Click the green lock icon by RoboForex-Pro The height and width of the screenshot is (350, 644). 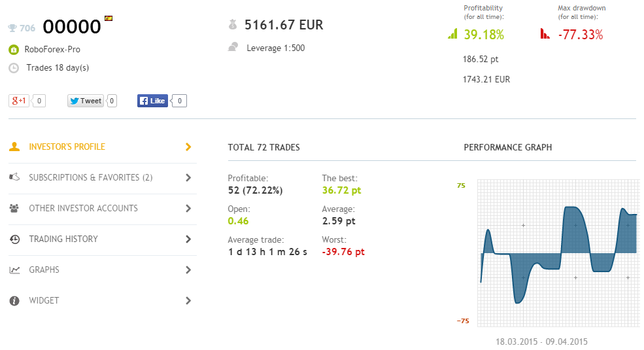click(14, 49)
